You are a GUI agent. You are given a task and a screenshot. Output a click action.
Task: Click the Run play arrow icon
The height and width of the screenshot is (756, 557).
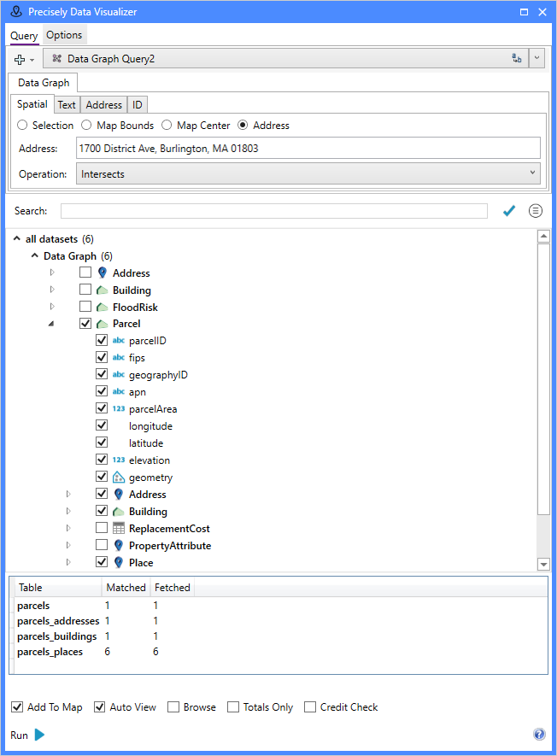[39, 735]
